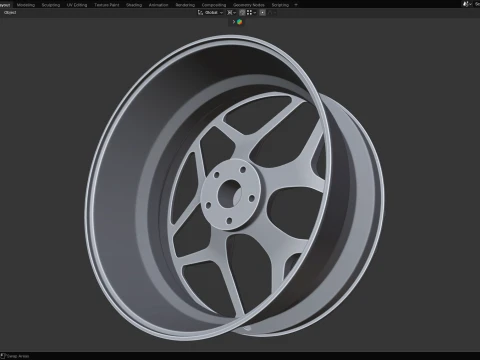Select the wheel rim center hub in the viewport
Image resolution: width=480 pixels, height=360 pixels.
point(230,195)
